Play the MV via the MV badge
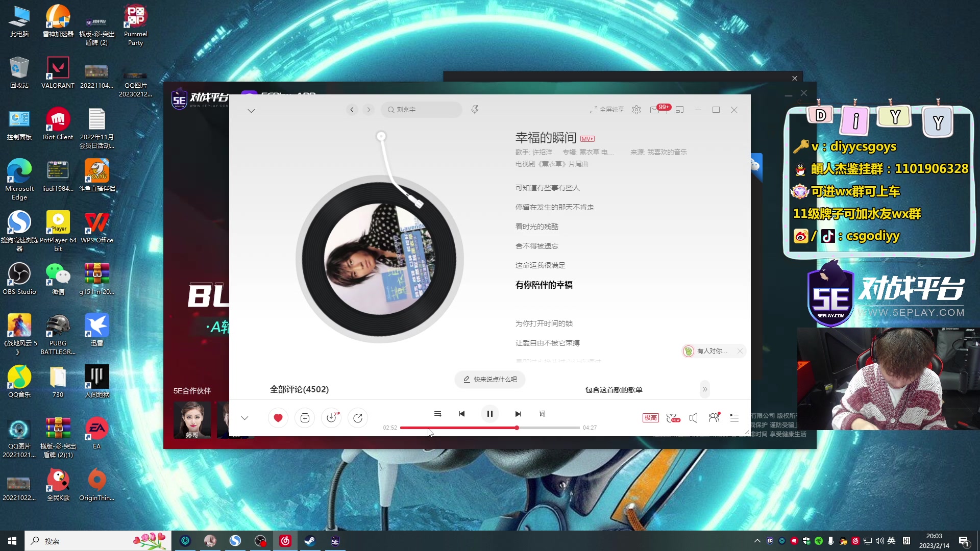The image size is (980, 551). 587,139
